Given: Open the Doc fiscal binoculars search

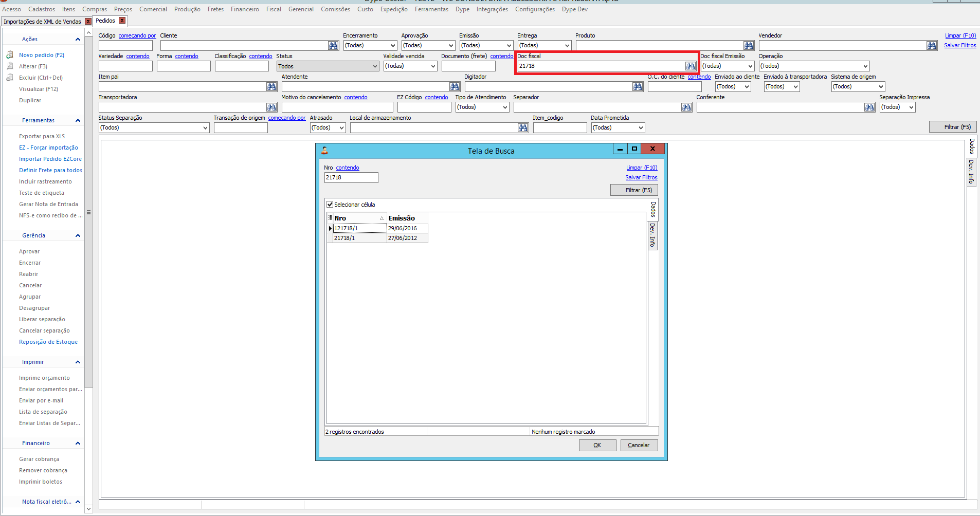Looking at the screenshot, I should 691,66.
